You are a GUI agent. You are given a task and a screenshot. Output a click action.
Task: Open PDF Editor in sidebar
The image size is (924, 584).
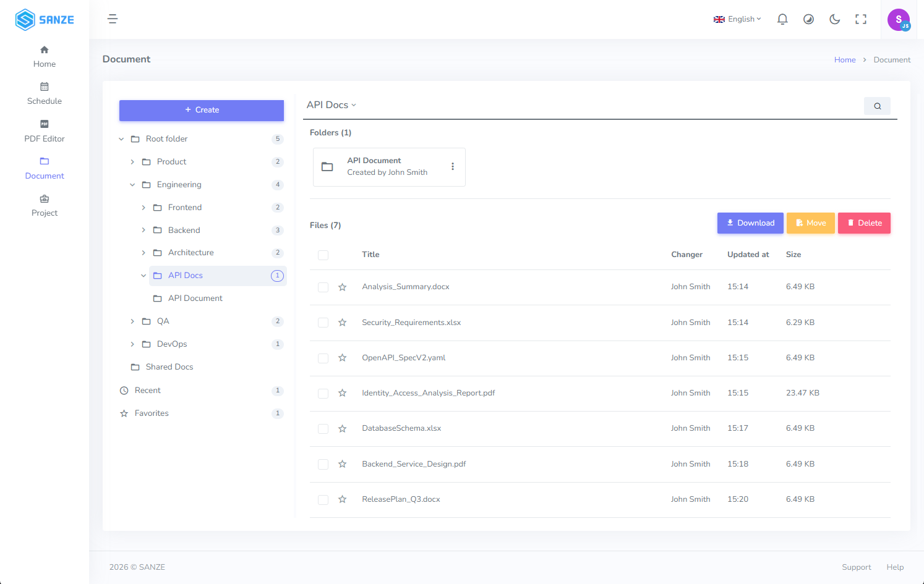(x=45, y=132)
